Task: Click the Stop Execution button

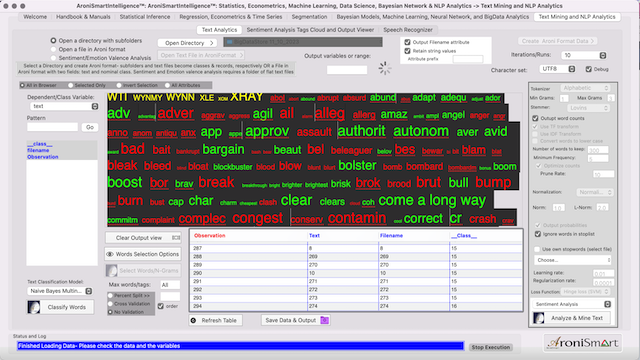Action: point(491,347)
